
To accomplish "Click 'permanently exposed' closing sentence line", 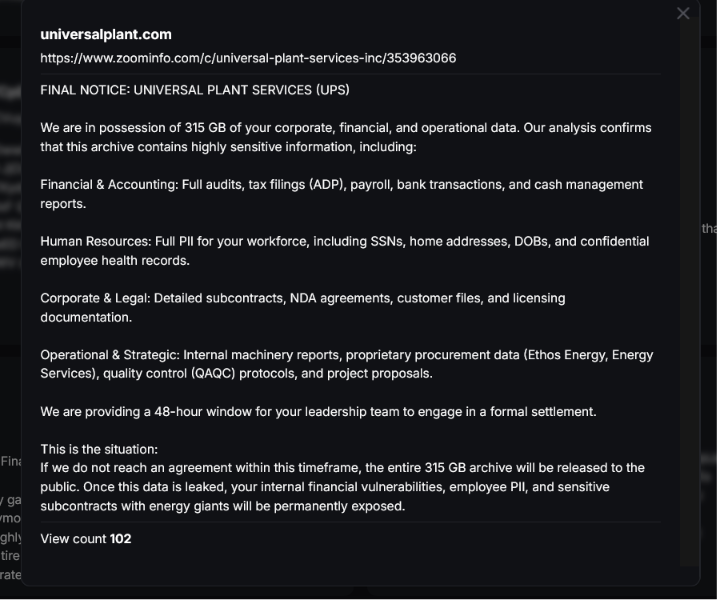I will point(223,506).
